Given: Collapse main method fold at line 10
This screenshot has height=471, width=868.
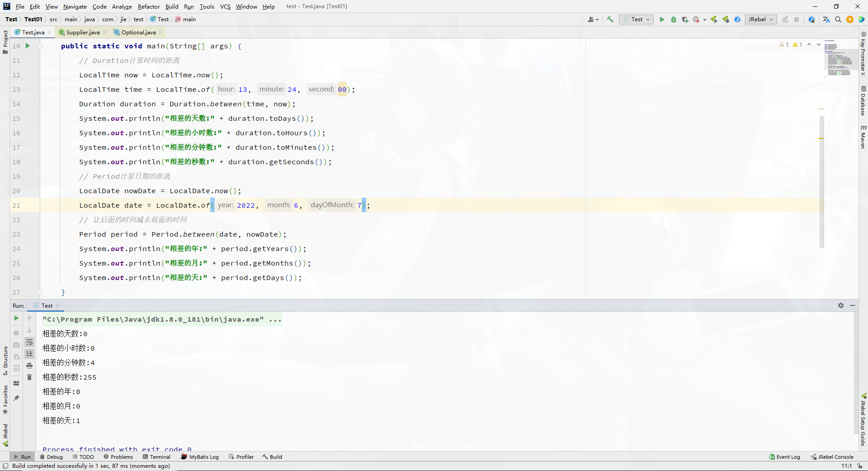Looking at the screenshot, I should tap(40, 46).
